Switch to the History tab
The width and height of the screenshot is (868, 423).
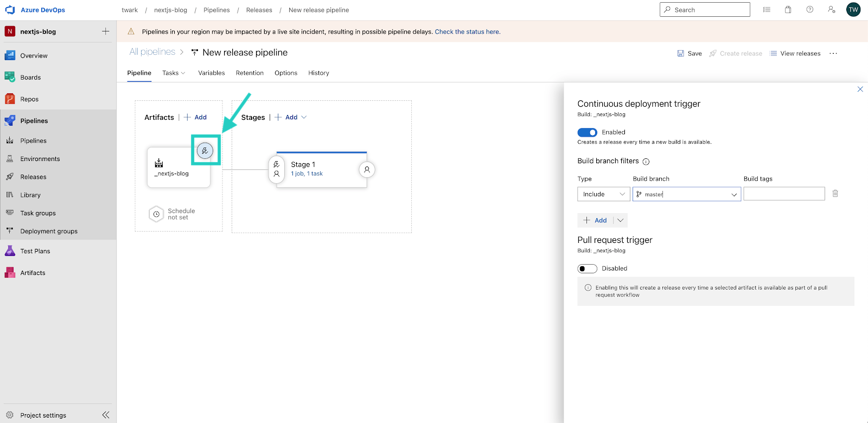(318, 73)
